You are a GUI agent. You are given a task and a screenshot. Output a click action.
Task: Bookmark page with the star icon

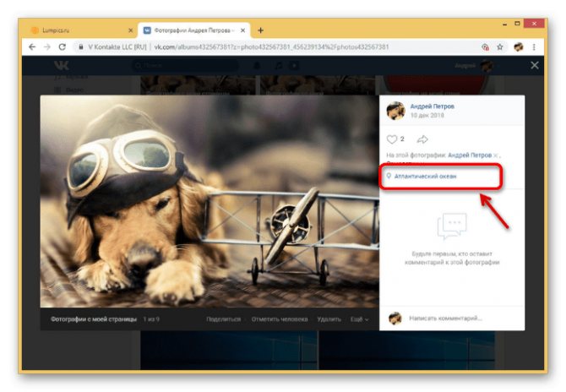tap(500, 47)
